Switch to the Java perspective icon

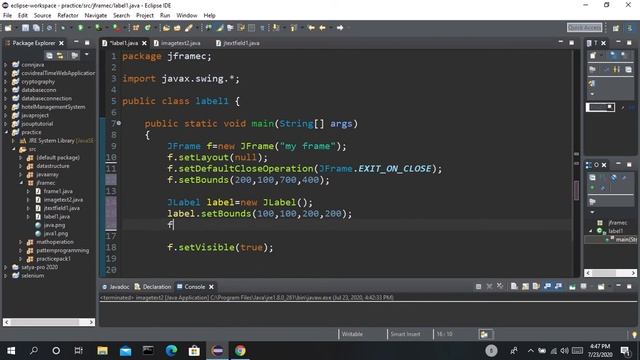click(x=630, y=28)
